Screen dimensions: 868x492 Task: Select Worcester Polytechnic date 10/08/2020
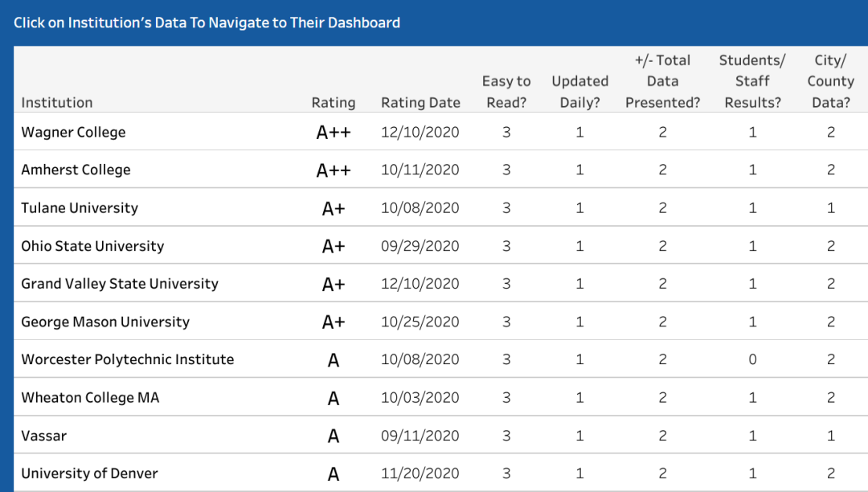[420, 359]
